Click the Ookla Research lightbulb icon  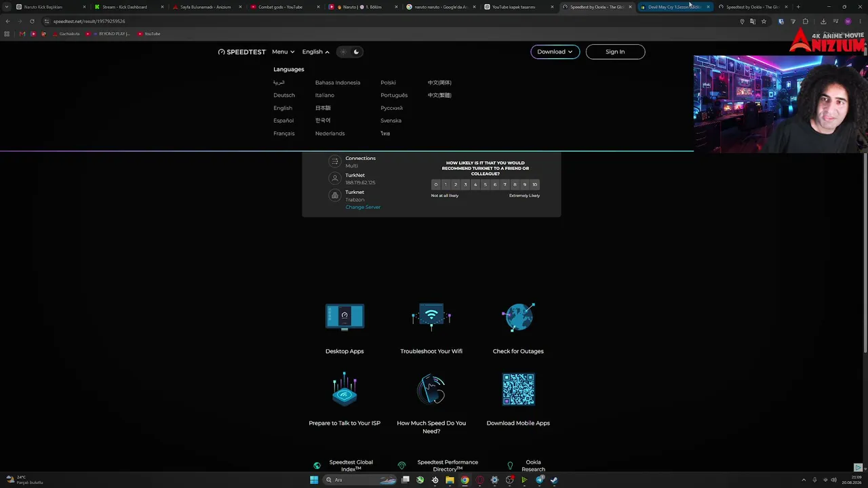tap(510, 466)
